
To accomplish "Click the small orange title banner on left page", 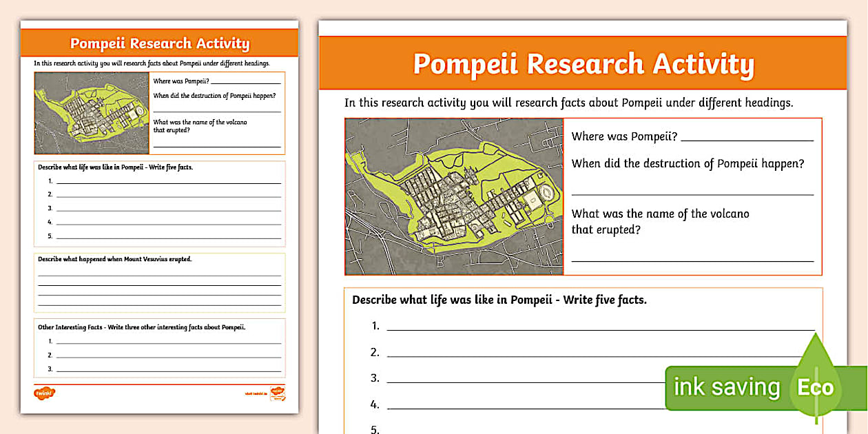I will point(159,43).
